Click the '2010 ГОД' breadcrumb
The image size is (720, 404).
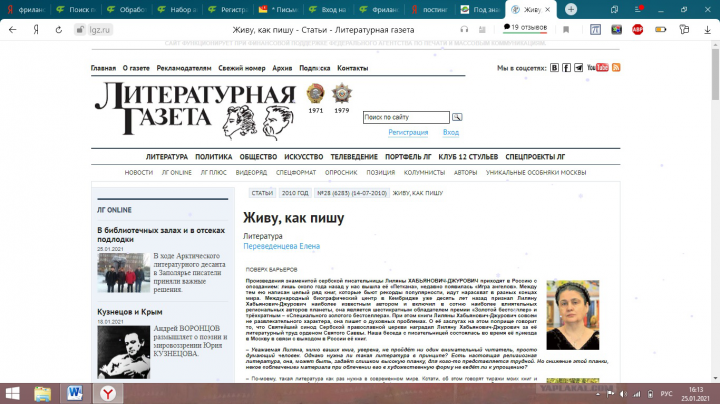pyautogui.click(x=295, y=193)
